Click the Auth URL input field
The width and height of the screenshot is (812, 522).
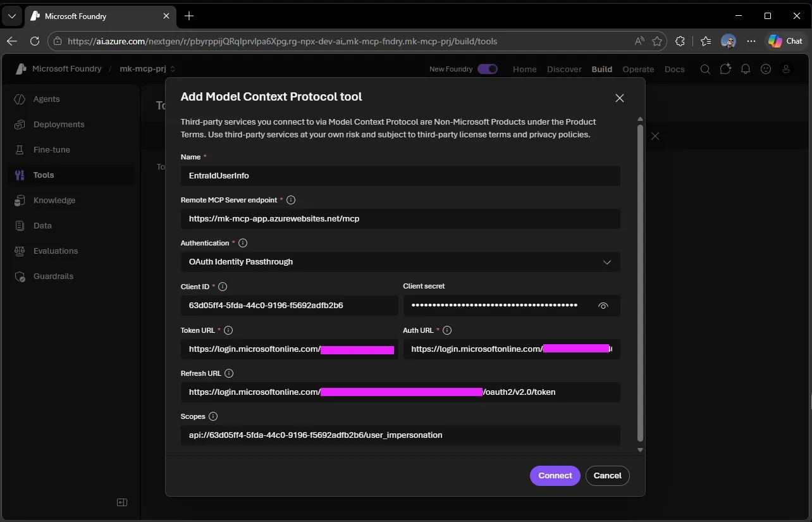click(512, 349)
